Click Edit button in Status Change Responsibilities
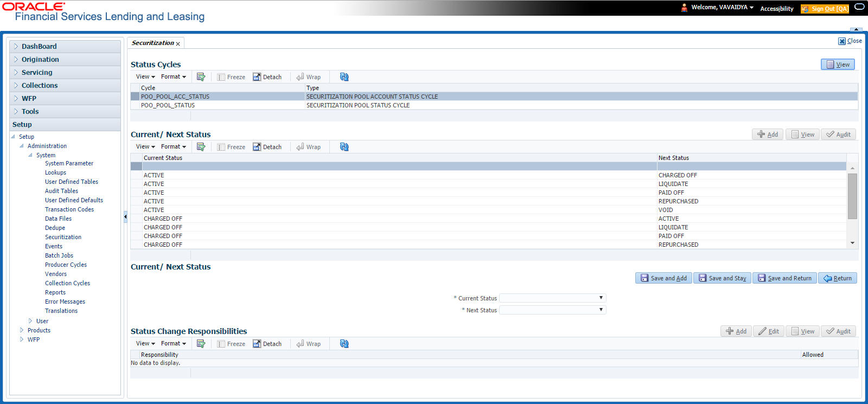The width and height of the screenshot is (868, 404). (769, 331)
